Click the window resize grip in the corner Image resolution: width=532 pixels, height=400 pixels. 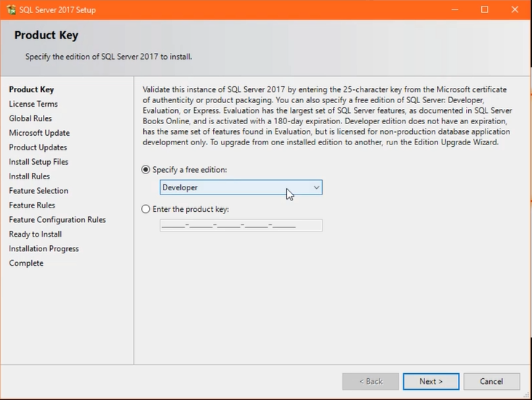(x=527, y=395)
